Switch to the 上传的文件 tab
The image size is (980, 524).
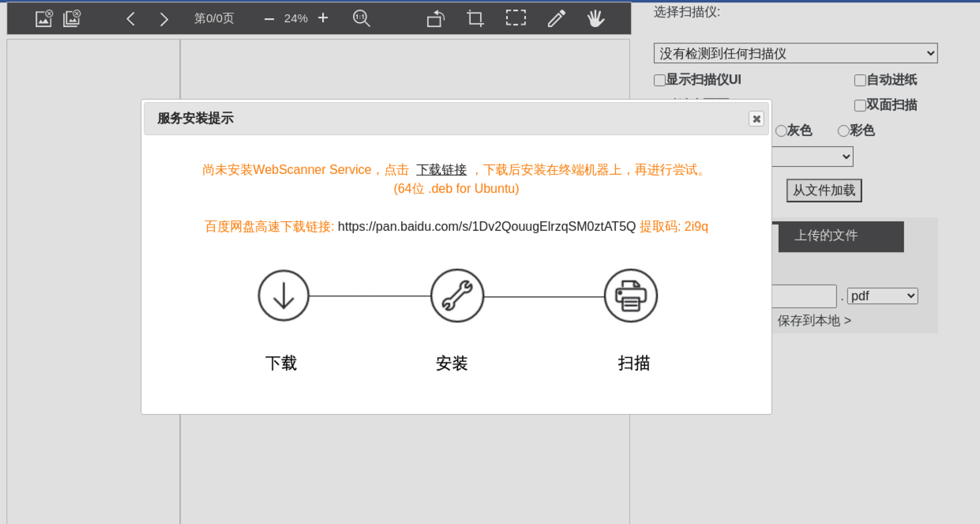click(x=840, y=236)
